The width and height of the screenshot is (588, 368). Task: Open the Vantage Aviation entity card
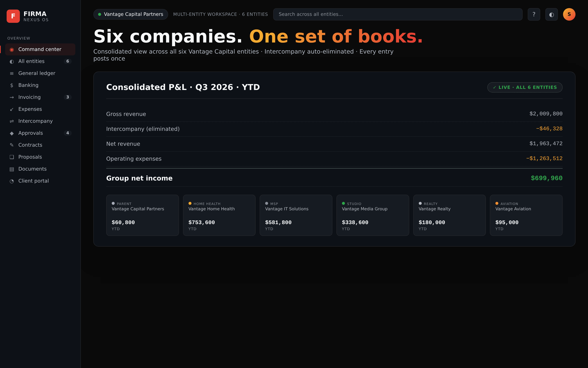(526, 215)
